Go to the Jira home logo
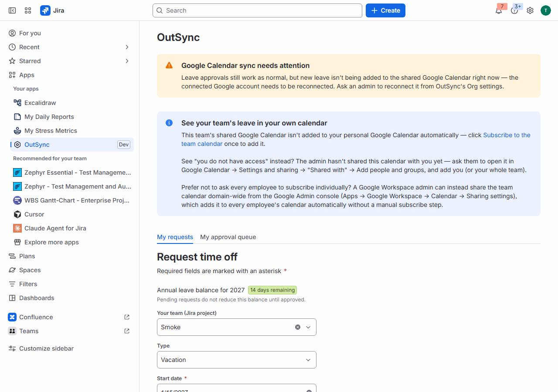Image resolution: width=558 pixels, height=392 pixels. pyautogui.click(x=52, y=10)
